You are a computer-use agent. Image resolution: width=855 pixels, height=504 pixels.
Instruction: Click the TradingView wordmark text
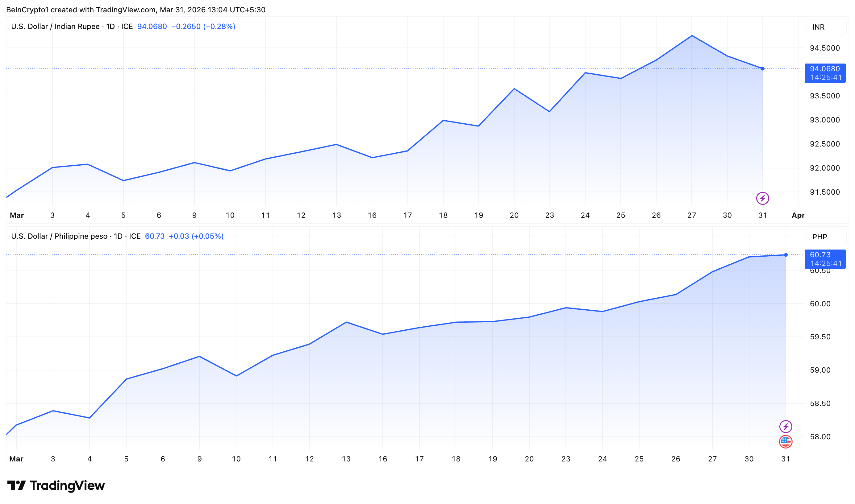tap(67, 486)
